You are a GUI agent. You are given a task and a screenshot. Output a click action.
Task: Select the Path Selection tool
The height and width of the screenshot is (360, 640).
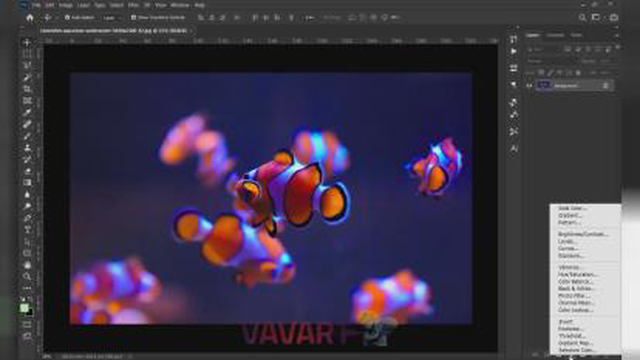27,242
